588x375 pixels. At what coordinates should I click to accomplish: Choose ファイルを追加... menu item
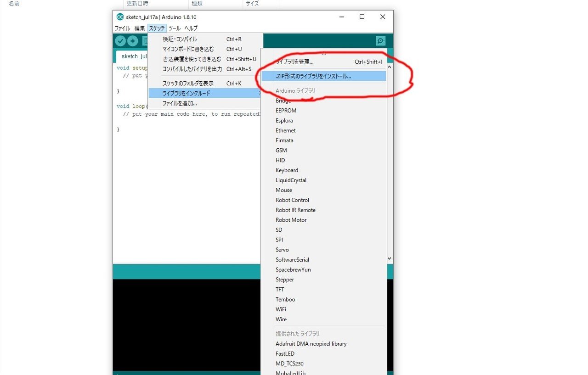coord(205,103)
